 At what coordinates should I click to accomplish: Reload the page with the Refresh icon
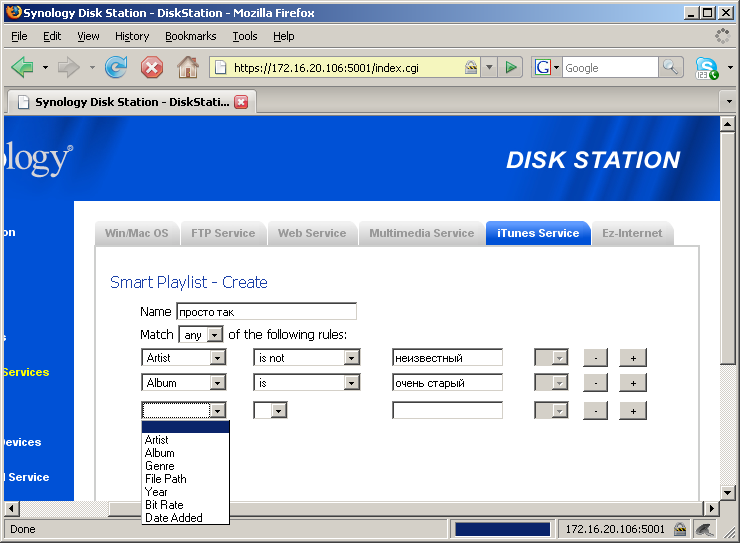pos(116,67)
